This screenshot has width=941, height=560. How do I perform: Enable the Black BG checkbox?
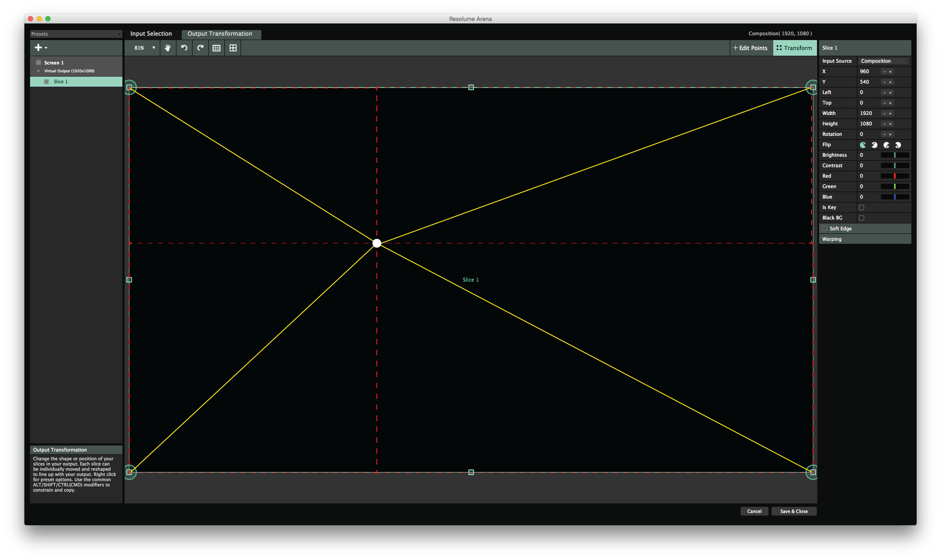(x=861, y=218)
